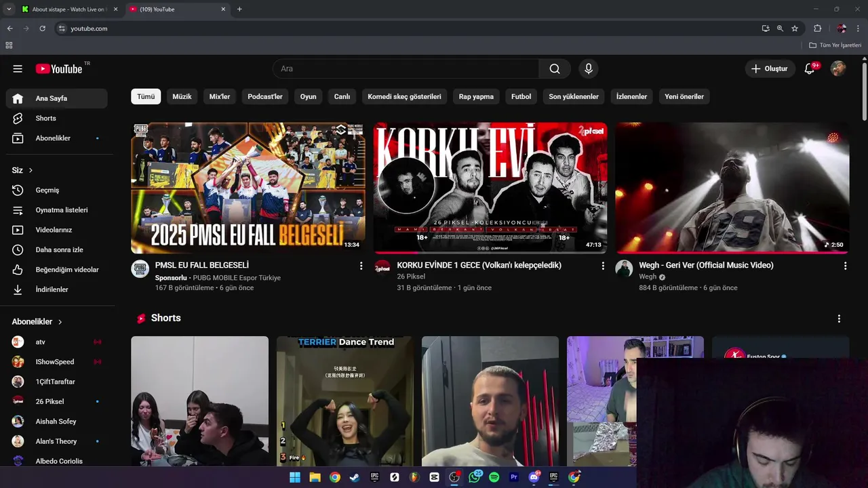Expand the Abonelikler section header
Viewport: 868px width, 488px height.
click(37, 322)
